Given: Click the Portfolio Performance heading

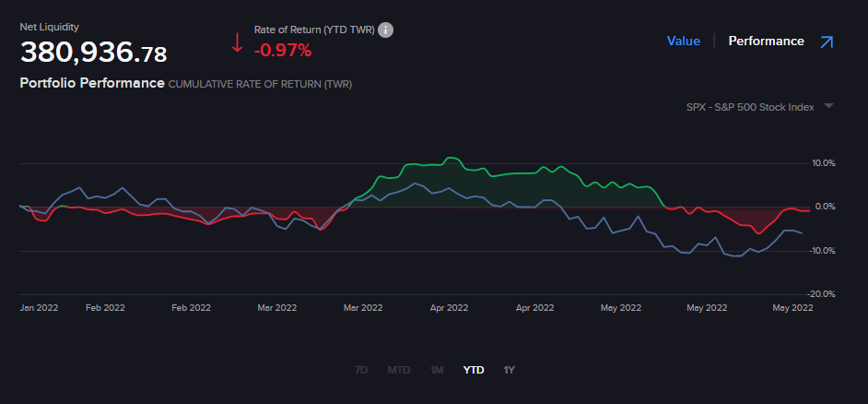Looking at the screenshot, I should [92, 83].
